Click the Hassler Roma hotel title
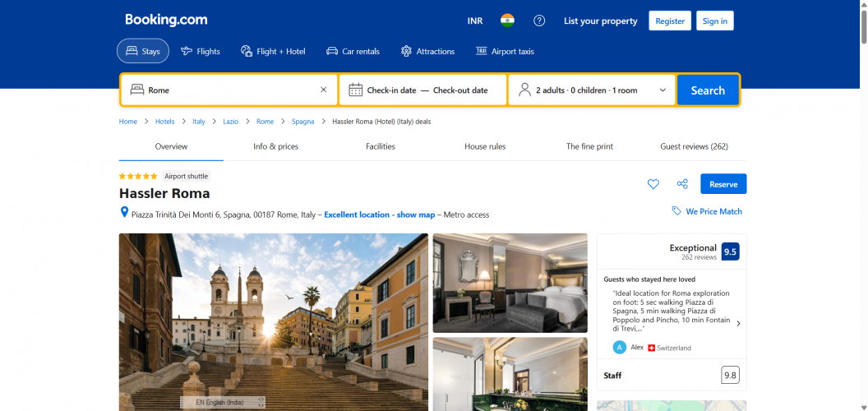The width and height of the screenshot is (868, 411). click(164, 193)
